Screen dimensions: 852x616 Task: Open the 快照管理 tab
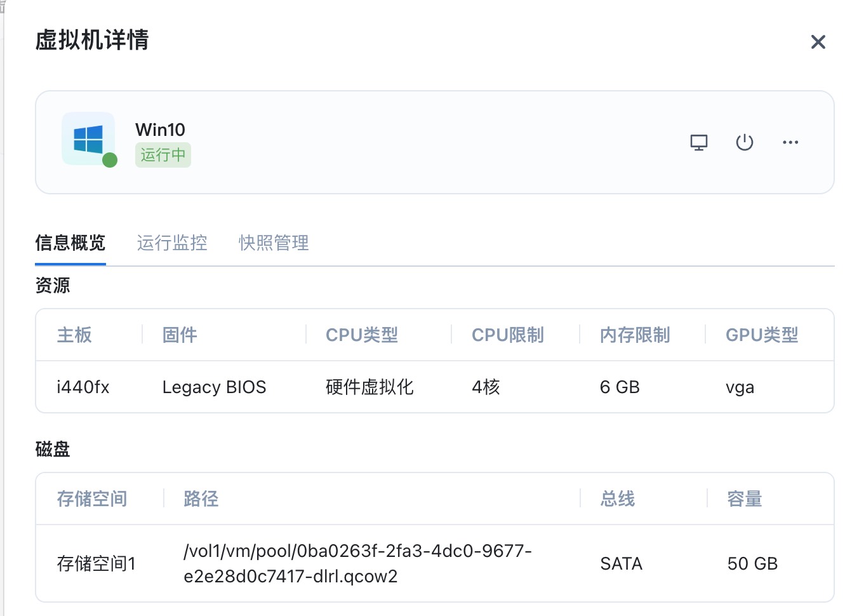274,243
